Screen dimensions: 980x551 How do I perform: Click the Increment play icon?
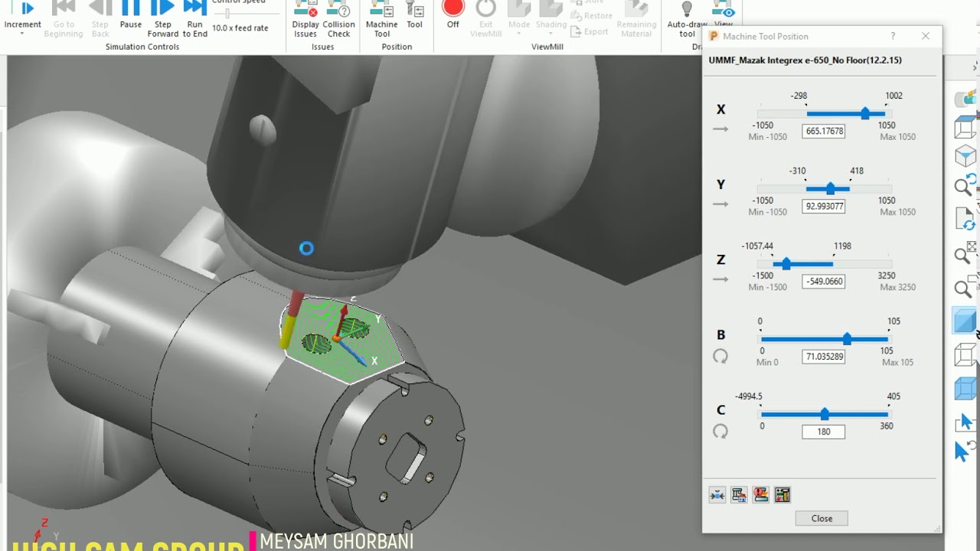27,8
